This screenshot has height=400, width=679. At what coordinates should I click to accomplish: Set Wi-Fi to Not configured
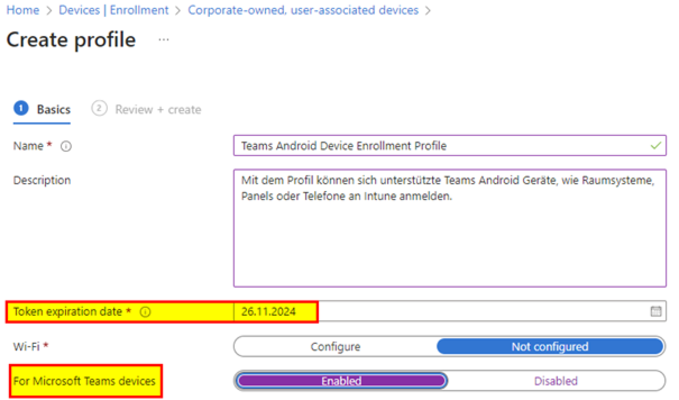550,347
